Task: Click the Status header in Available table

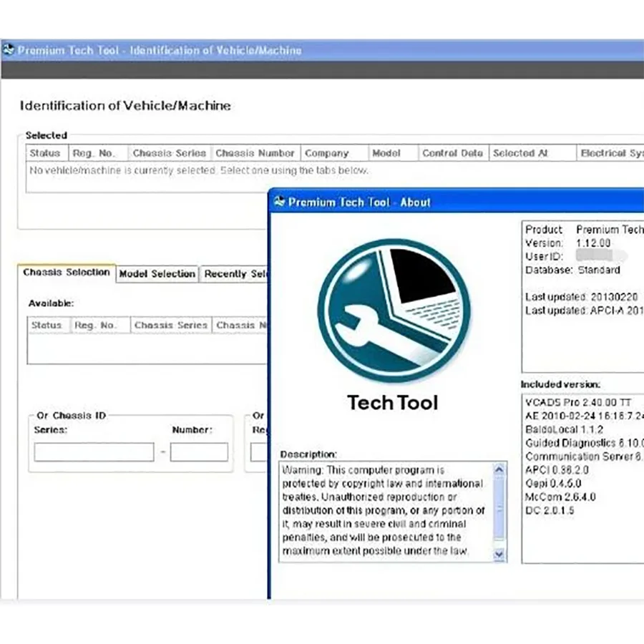Action: (49, 326)
